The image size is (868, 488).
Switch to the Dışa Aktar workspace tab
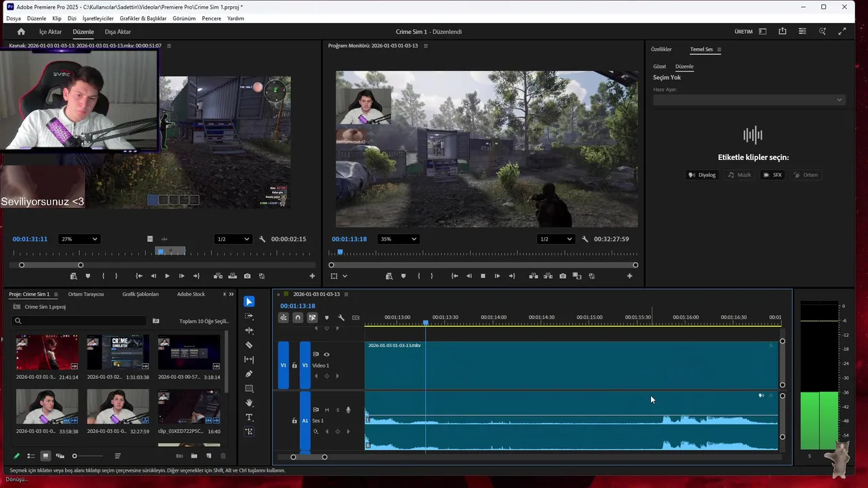pos(118,32)
